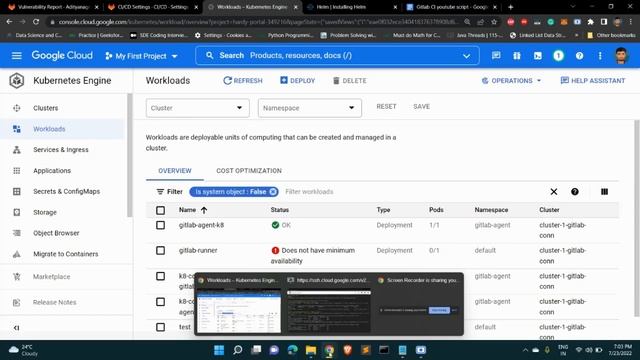The height and width of the screenshot is (360, 640).
Task: Open the Windows Start menu
Action: click(x=219, y=350)
